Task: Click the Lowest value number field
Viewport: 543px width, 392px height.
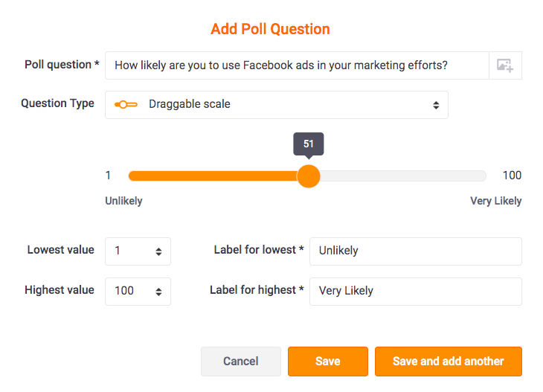Action: tap(138, 251)
